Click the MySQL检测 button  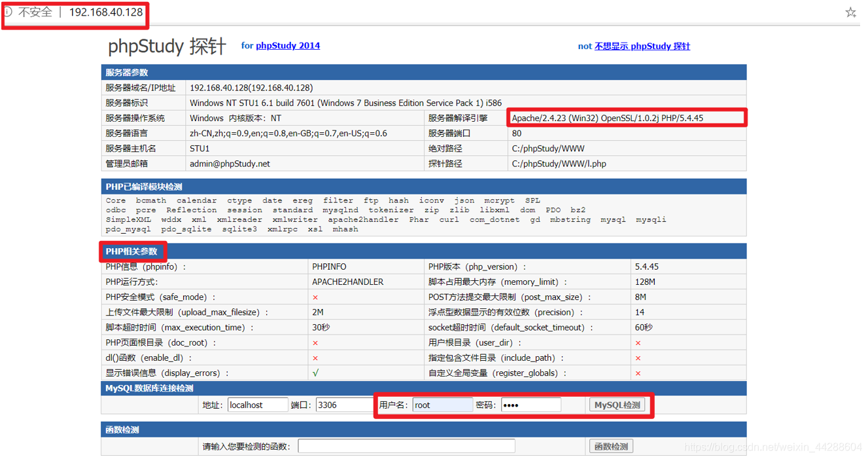click(617, 405)
